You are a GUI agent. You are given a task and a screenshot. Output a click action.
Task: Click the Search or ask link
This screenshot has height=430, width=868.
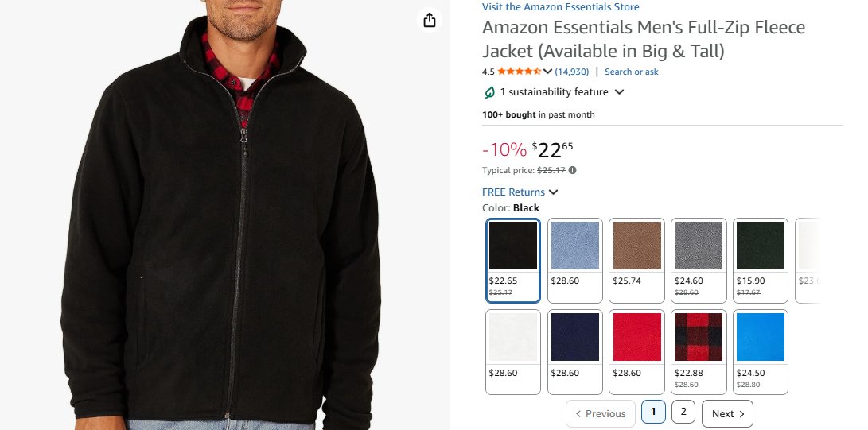(631, 72)
